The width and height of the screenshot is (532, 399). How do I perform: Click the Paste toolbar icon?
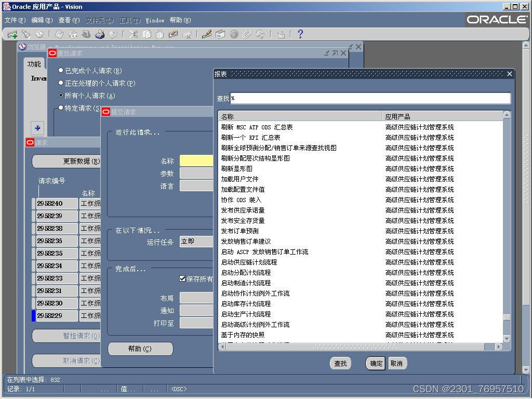click(160, 34)
